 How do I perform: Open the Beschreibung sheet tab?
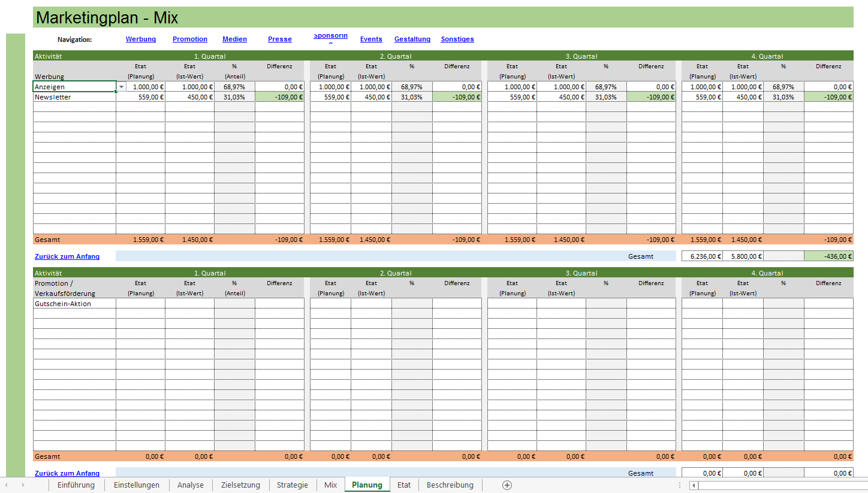[x=450, y=485]
